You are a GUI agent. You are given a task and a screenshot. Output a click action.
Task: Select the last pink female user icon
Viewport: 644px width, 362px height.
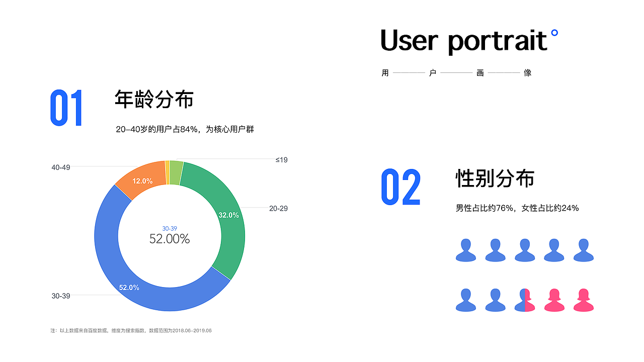[x=583, y=300]
